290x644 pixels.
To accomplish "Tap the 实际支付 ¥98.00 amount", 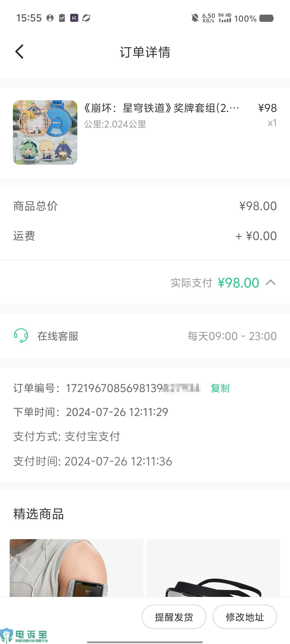I will (238, 283).
